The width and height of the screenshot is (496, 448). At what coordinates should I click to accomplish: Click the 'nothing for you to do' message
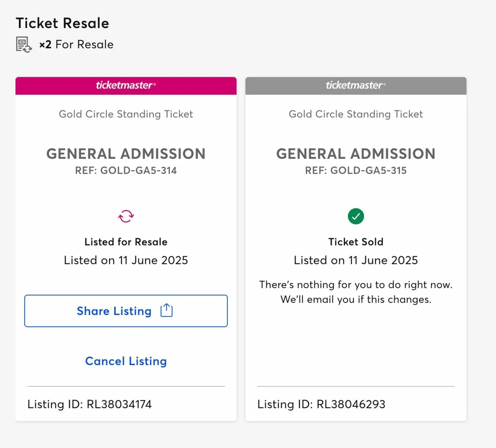[356, 292]
